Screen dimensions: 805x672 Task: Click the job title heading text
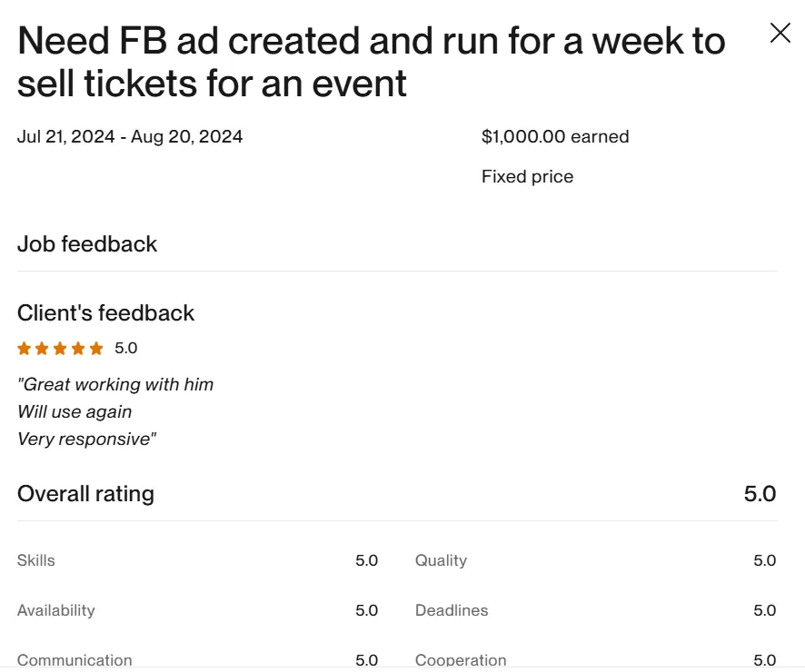point(372,62)
